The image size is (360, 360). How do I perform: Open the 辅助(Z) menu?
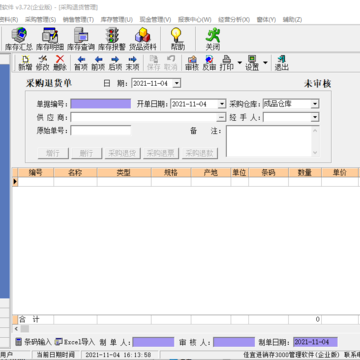(292, 20)
